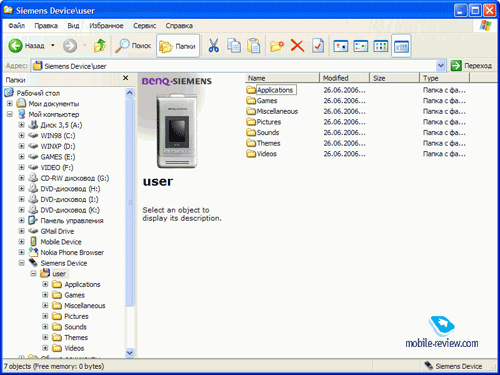Select Games folder in file list
Viewport: 500px width, 375px height.
tap(267, 101)
